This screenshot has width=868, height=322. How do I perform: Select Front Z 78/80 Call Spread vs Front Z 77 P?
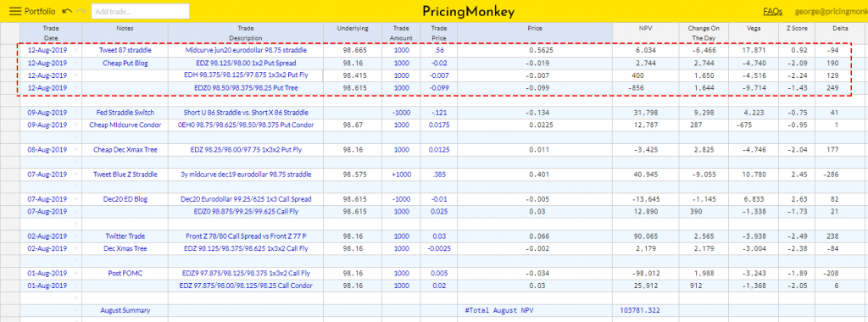245,236
